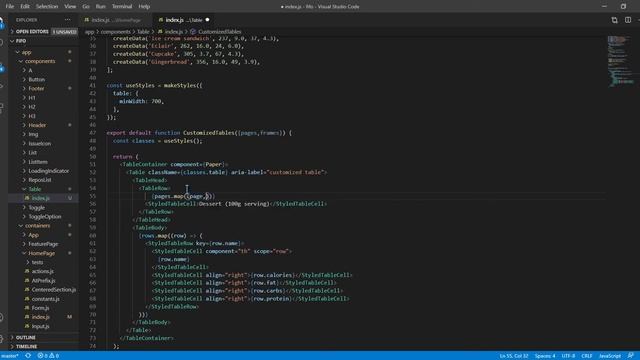Screen dimensions: 640x360
Task: Expand the Footer folder
Action: point(36,89)
